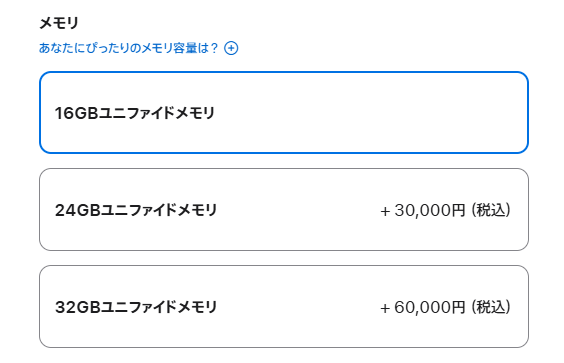Click the plus sign before 60,000円
Image resolution: width=564 pixels, height=363 pixels.
[385, 309]
